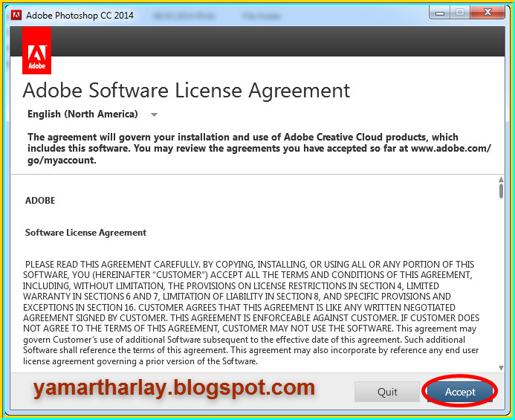The height and width of the screenshot is (420, 515).
Task: Close the Adobe Photoshop CC 2014 window
Action: 488,13
